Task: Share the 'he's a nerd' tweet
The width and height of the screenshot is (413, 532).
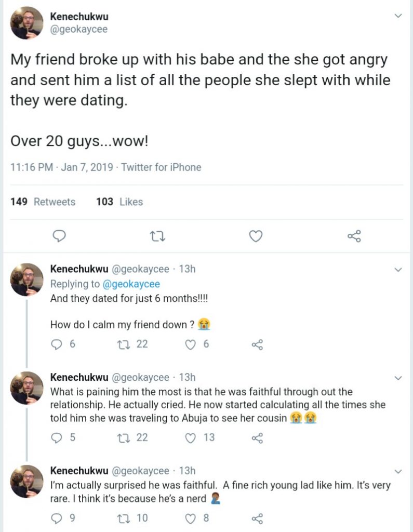Action: [257, 518]
